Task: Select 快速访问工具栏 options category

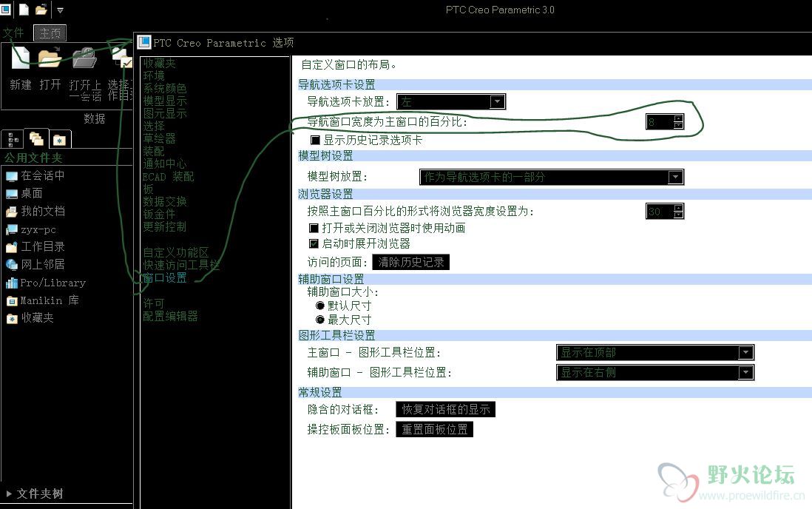Action: [181, 265]
